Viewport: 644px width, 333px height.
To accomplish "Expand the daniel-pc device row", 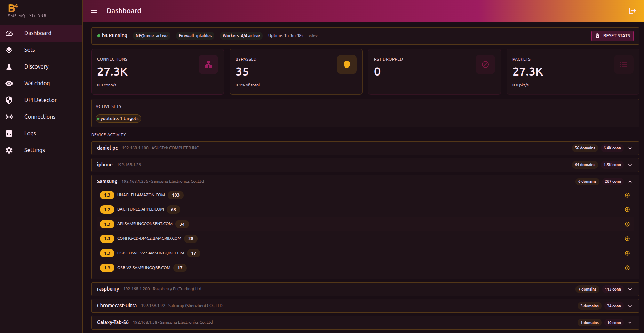I will 630,148.
